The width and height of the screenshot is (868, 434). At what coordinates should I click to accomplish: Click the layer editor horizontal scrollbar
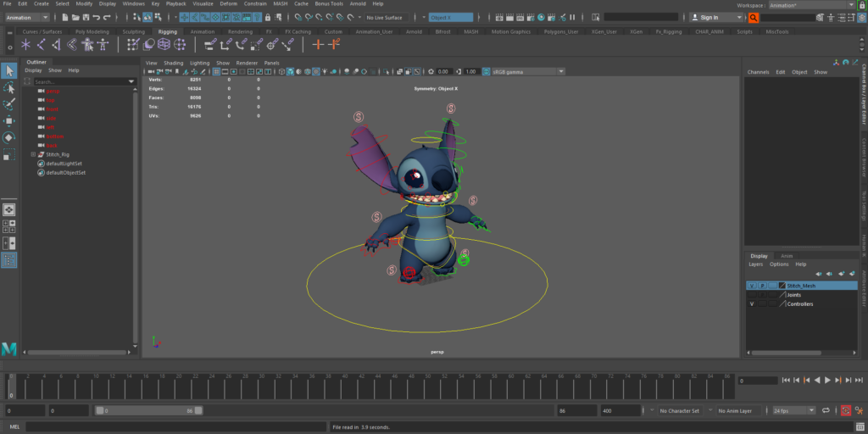tap(785, 352)
